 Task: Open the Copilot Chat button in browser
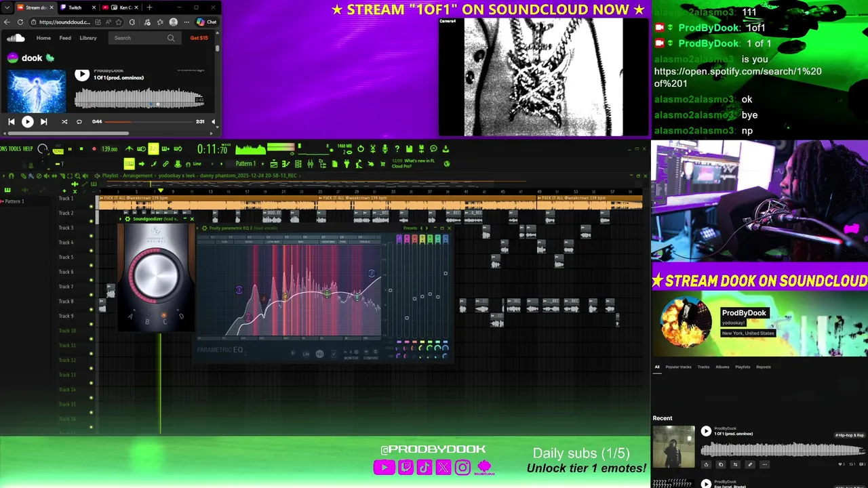(x=207, y=22)
